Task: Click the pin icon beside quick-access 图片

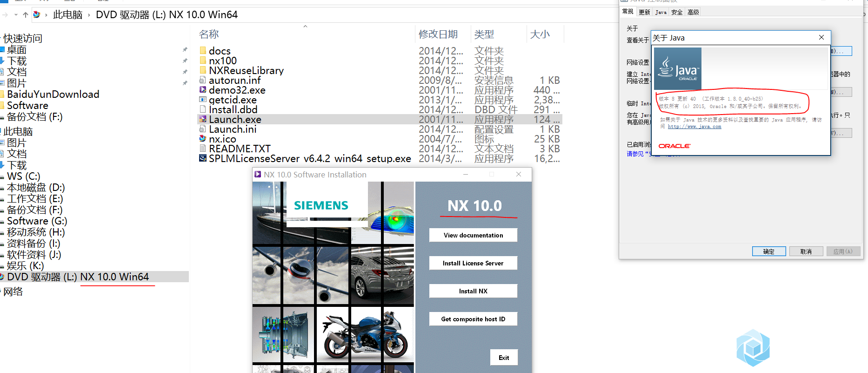Action: tap(185, 83)
